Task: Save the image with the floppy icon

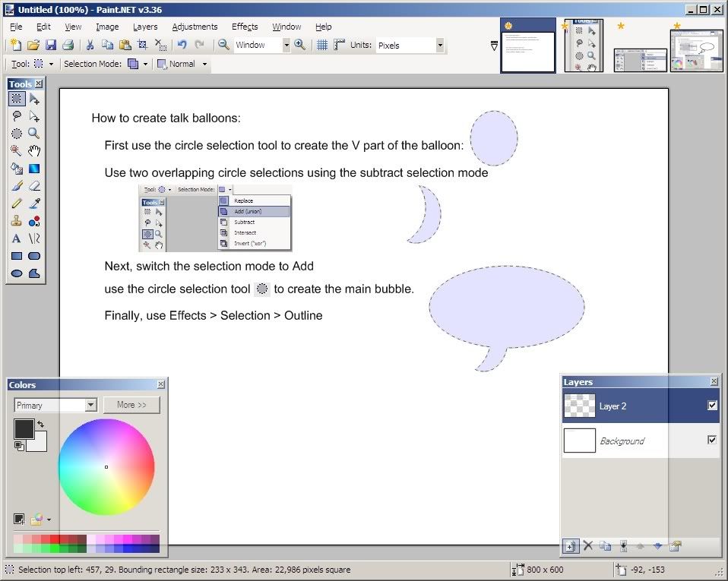Action: 51,45
